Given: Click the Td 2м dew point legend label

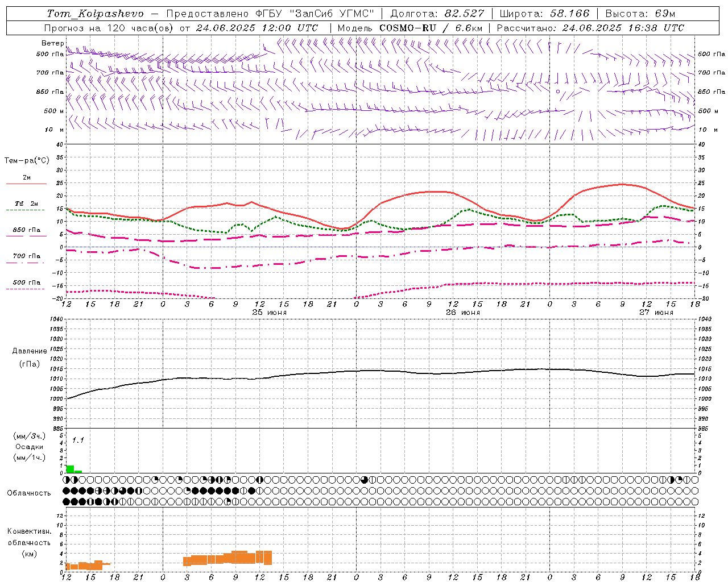Looking at the screenshot, I should coord(26,203).
